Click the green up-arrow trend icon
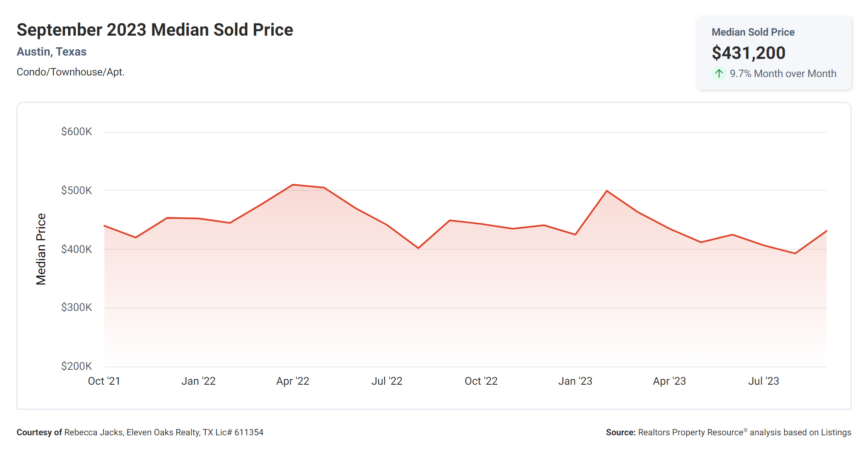Image resolution: width=868 pixels, height=456 pixels. point(719,74)
